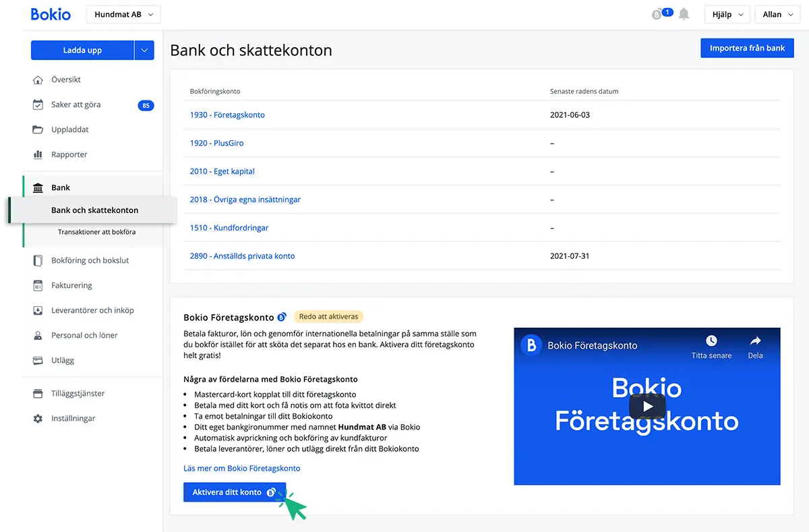Open Tilläggstjänster
The image size is (809, 532).
click(x=78, y=393)
